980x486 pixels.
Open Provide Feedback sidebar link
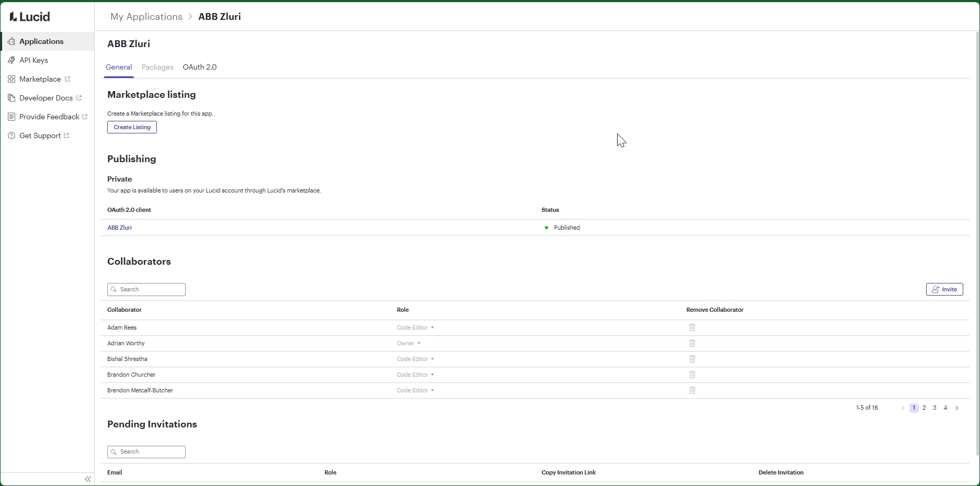(48, 117)
